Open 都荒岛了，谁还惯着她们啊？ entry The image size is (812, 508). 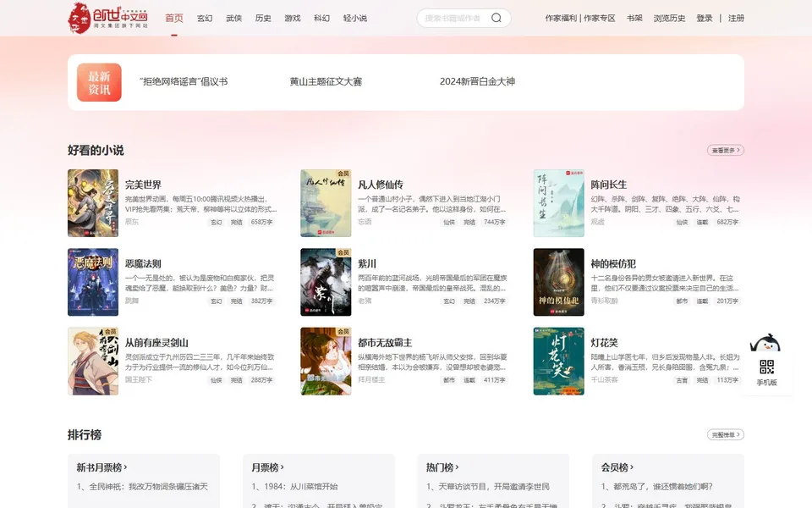click(x=657, y=487)
